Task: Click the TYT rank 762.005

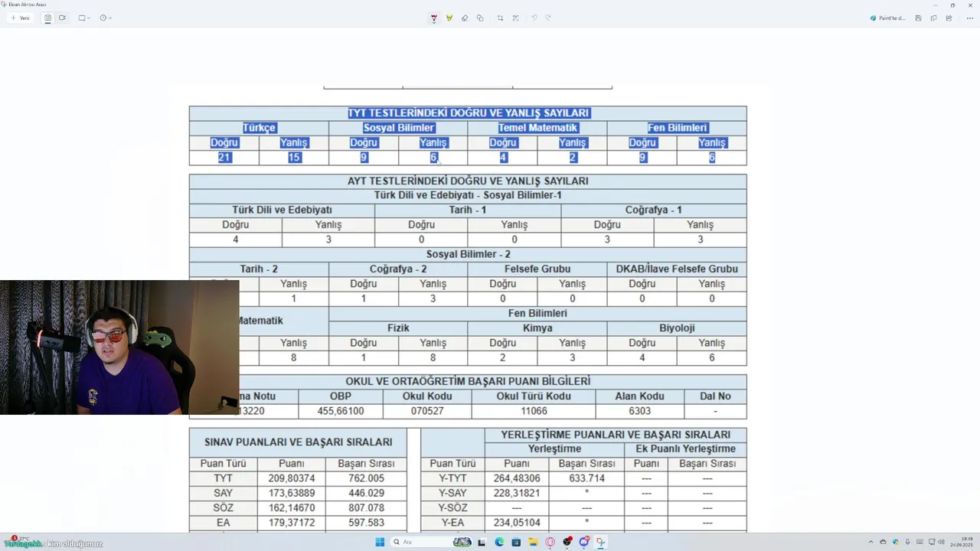Action: 365,478
